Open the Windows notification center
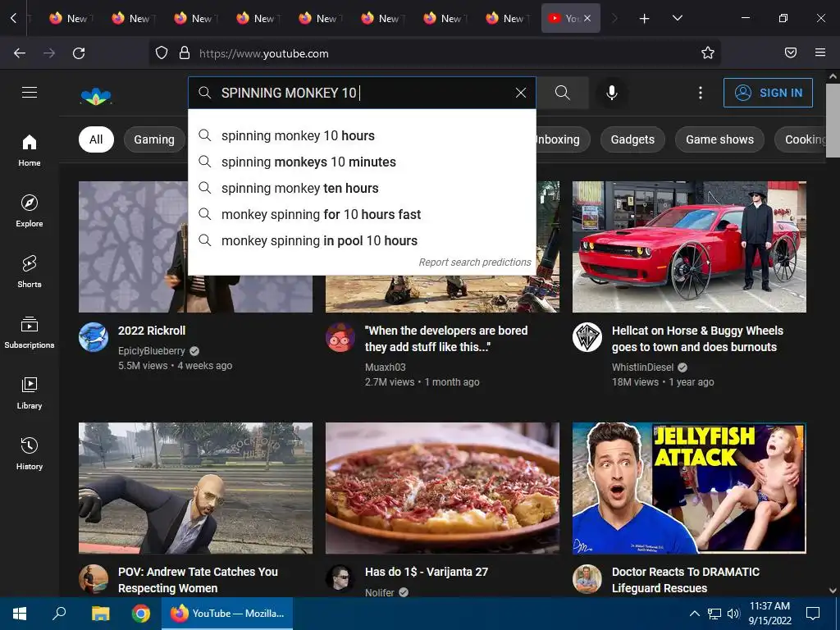This screenshot has height=630, width=840. (813, 614)
